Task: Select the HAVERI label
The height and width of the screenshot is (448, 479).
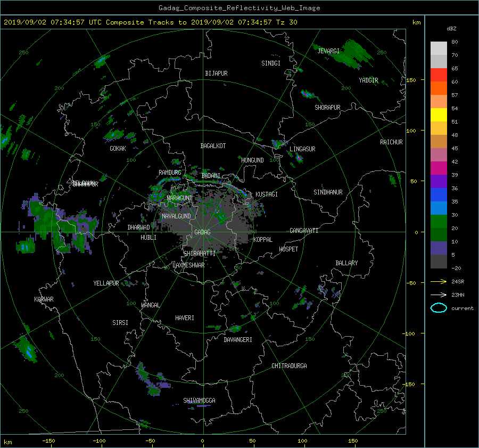Action: tap(185, 318)
